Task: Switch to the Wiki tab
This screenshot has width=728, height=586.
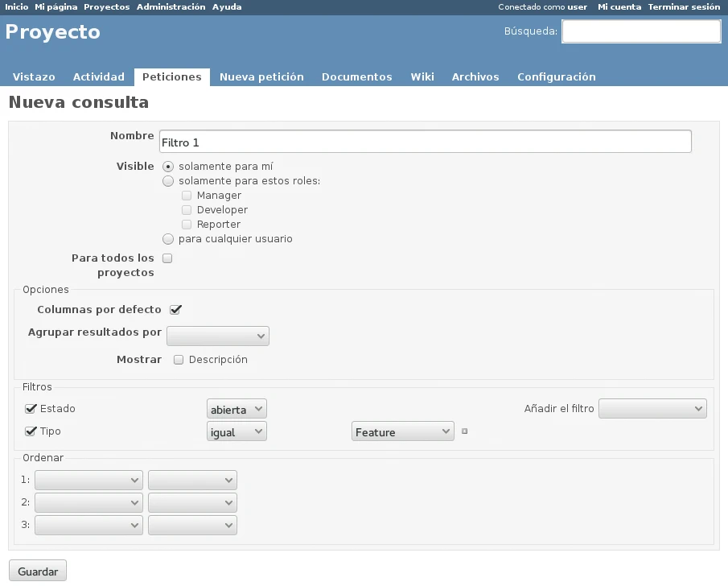Action: [x=422, y=77]
